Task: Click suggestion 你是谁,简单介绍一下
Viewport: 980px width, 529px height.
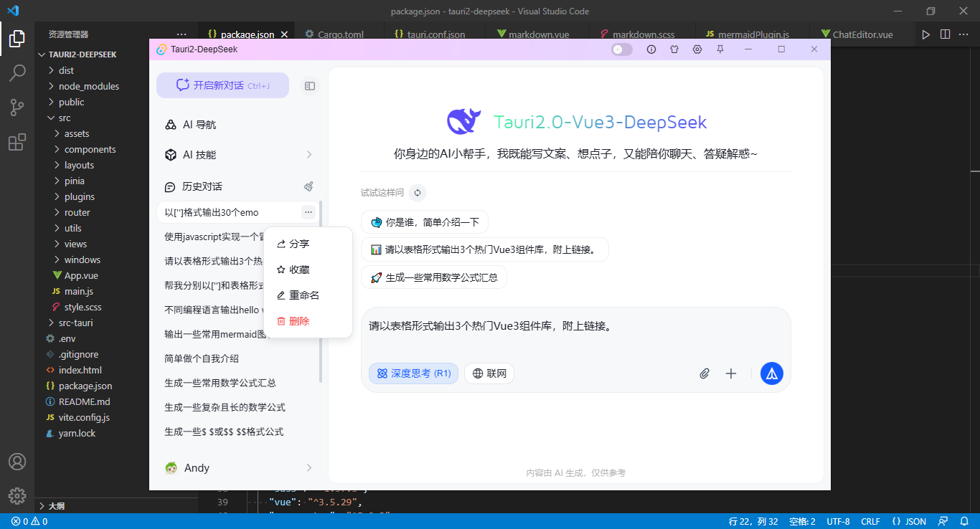Action: coord(425,222)
